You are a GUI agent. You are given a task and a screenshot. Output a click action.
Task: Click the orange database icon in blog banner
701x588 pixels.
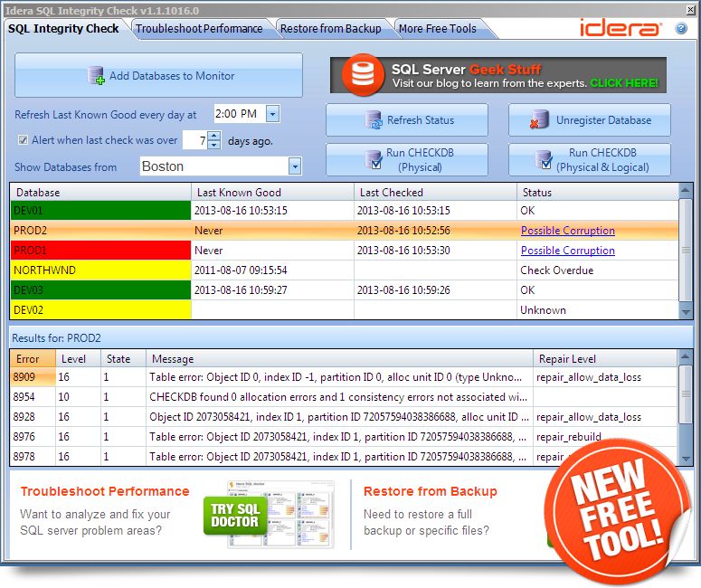(363, 75)
